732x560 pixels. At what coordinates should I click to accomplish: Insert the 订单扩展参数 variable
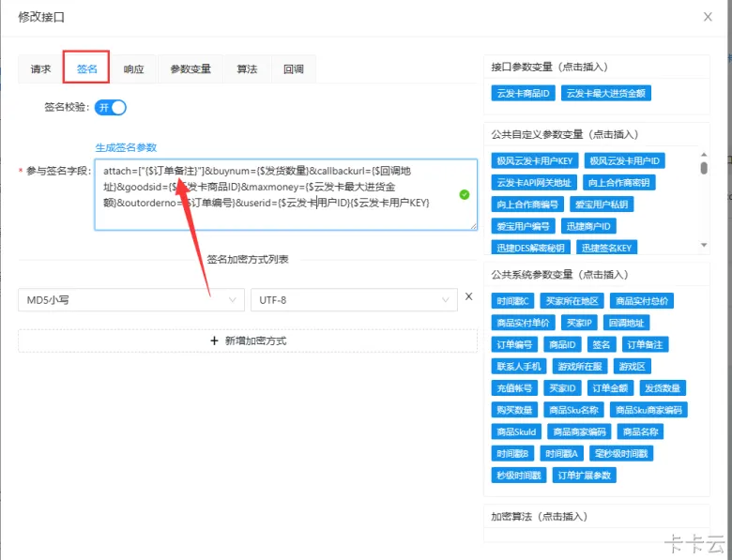(584, 475)
